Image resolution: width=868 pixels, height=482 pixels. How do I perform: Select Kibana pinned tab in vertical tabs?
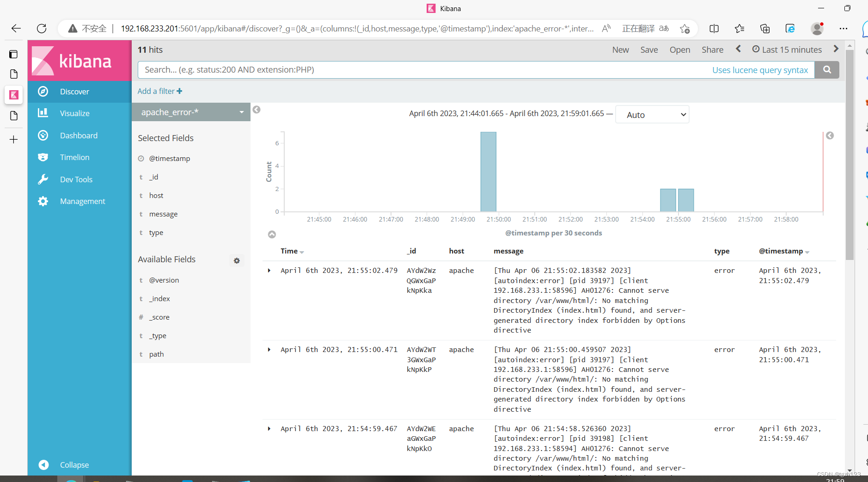pos(14,95)
